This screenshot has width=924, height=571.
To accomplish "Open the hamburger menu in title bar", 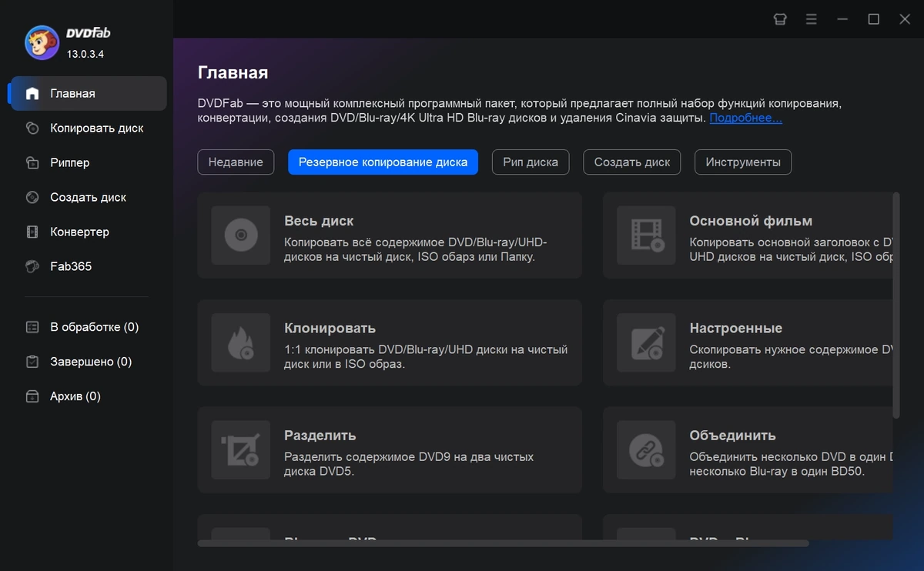I will click(x=812, y=19).
